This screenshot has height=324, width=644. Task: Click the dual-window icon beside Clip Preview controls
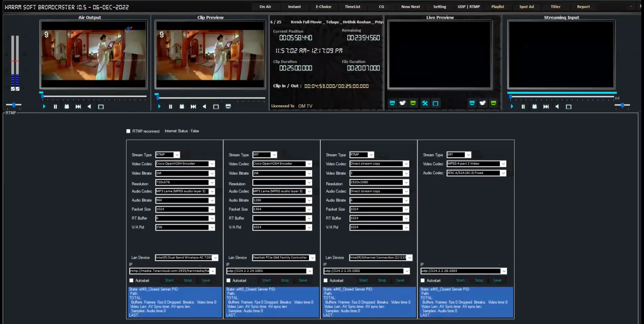[x=228, y=106]
